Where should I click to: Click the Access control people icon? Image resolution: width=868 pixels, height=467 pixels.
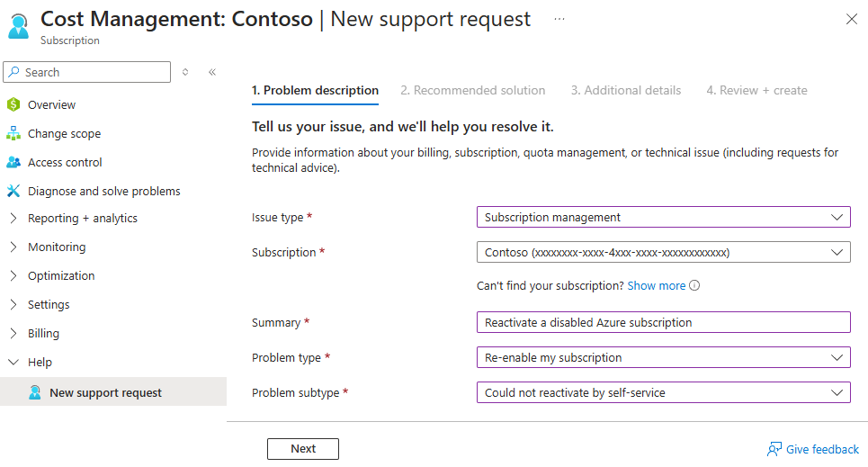(13, 162)
